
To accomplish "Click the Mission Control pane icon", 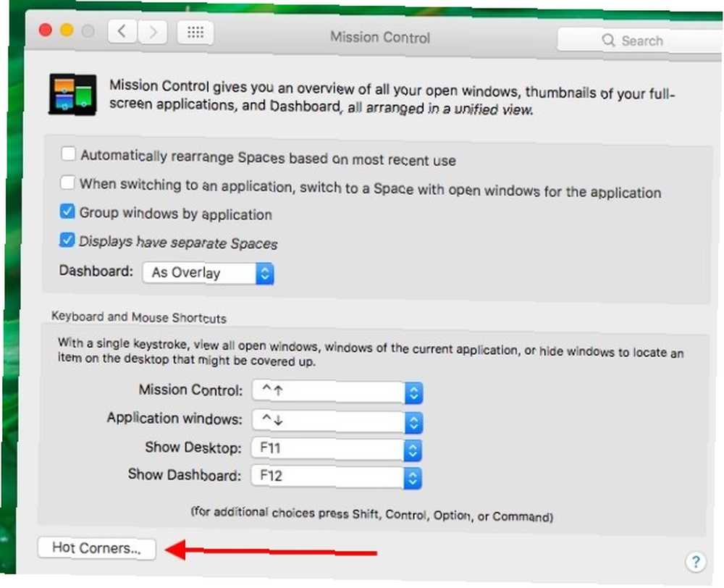I will coord(73,95).
